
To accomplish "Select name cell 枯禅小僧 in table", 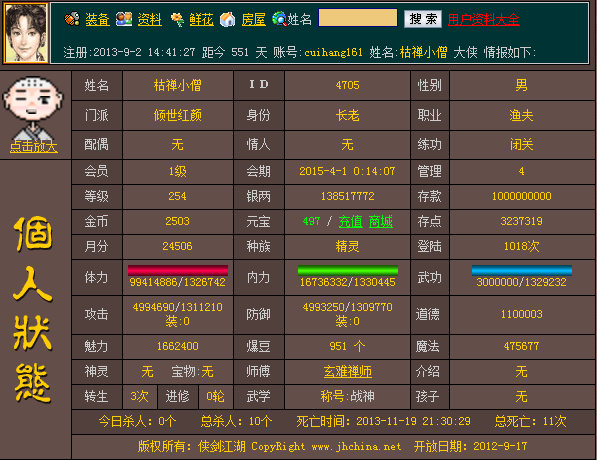I will 178,85.
